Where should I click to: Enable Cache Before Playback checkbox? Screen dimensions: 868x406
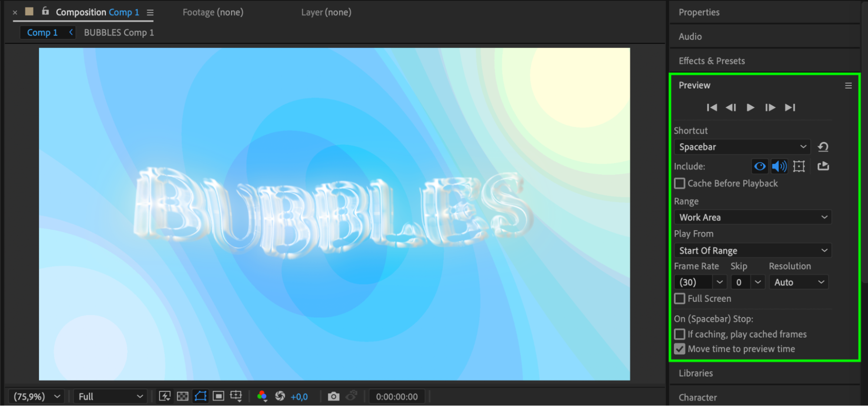(680, 183)
